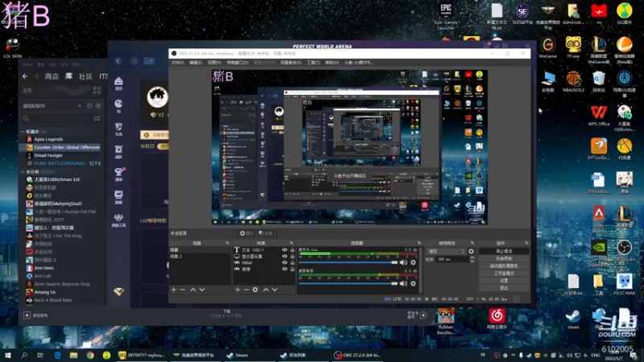The width and height of the screenshot is (644, 362).
Task: Click trophy icon in Perfect World Arena sidebar
Action: pyautogui.click(x=118, y=174)
